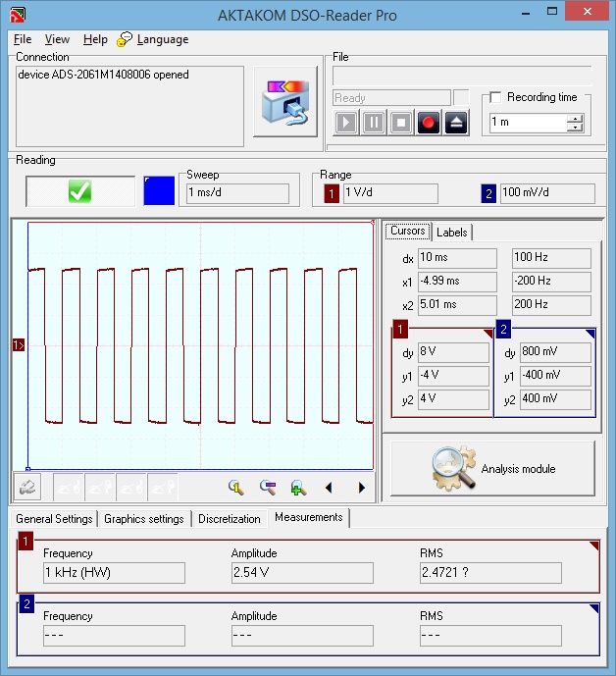Click the first hand cursor tool icon
616x676 pixels.
[x=69, y=488]
